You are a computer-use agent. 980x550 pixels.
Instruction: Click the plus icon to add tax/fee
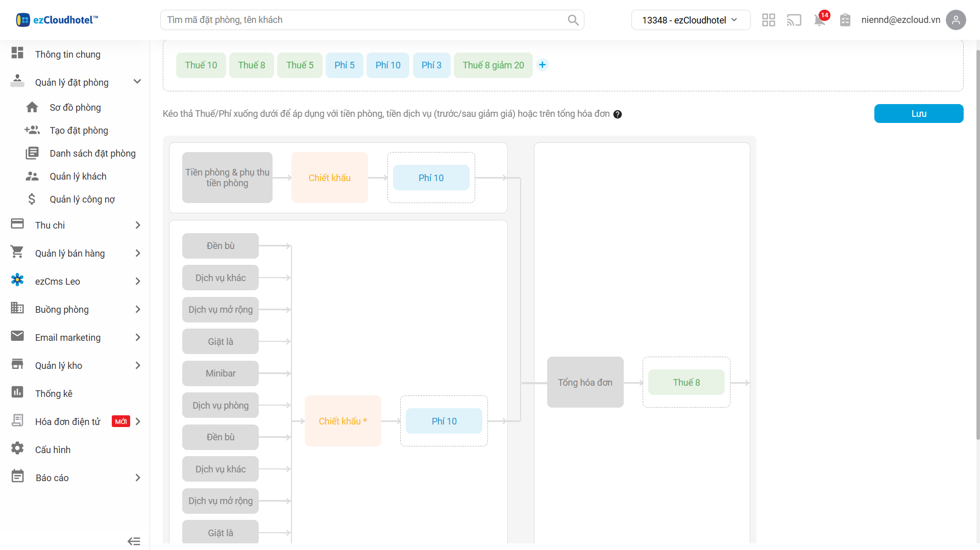pos(543,65)
